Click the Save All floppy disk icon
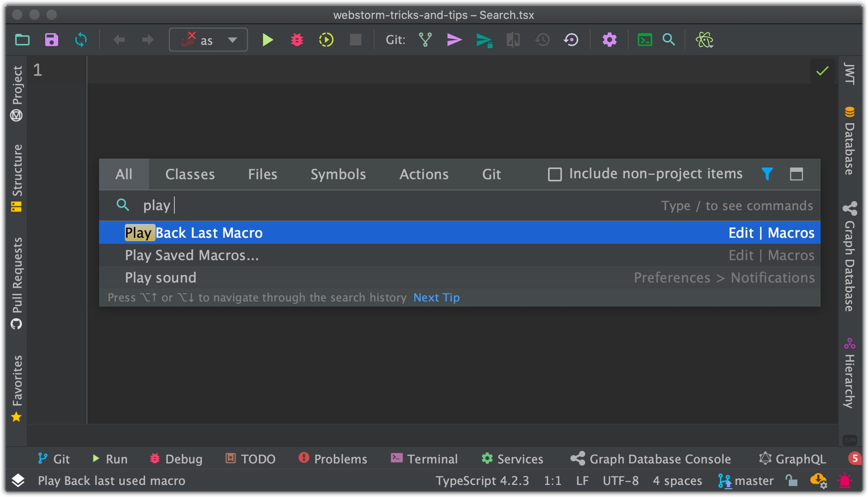The width and height of the screenshot is (868, 497). pyautogui.click(x=52, y=40)
